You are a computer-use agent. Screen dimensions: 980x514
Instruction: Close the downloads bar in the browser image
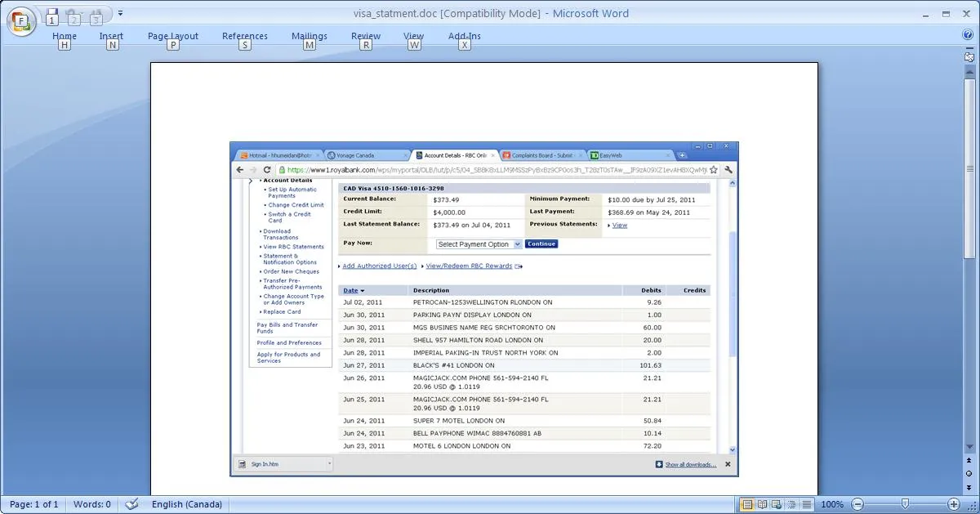(x=727, y=464)
